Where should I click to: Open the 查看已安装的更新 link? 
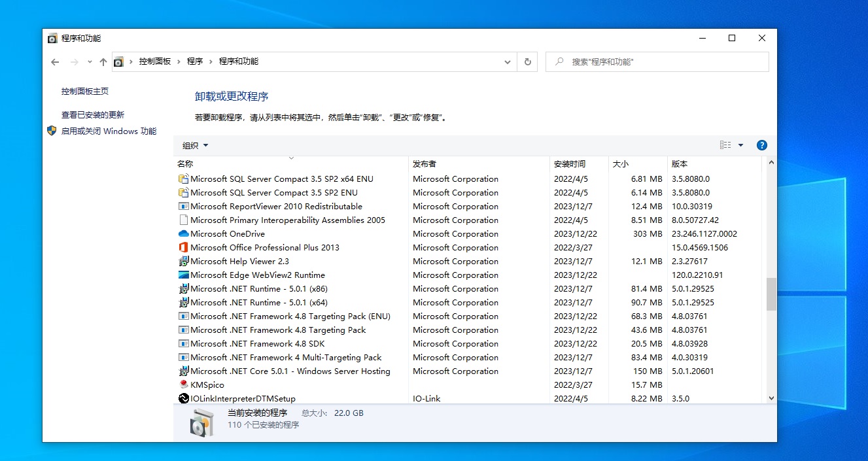click(92, 114)
